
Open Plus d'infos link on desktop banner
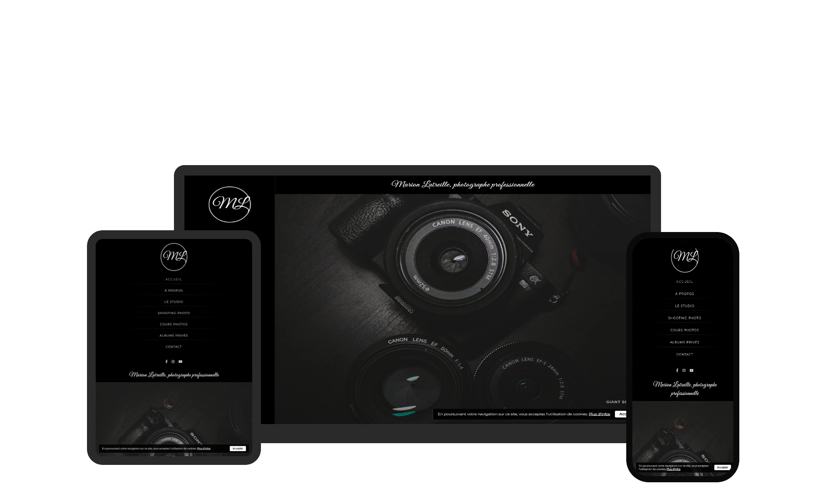(599, 414)
